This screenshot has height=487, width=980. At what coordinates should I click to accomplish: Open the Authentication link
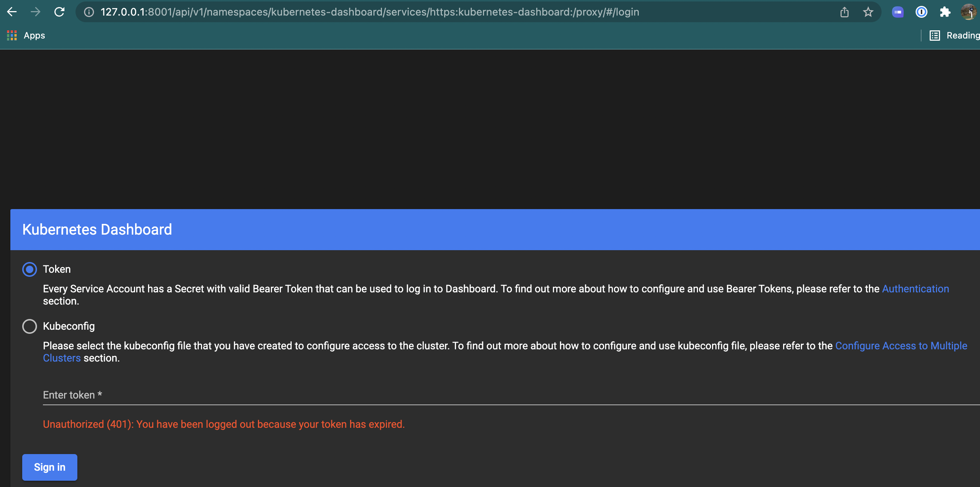[915, 289]
